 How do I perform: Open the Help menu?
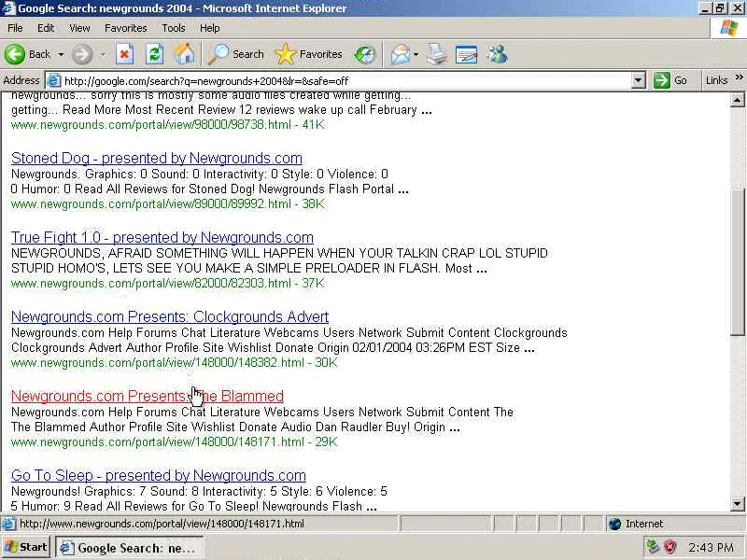(209, 28)
